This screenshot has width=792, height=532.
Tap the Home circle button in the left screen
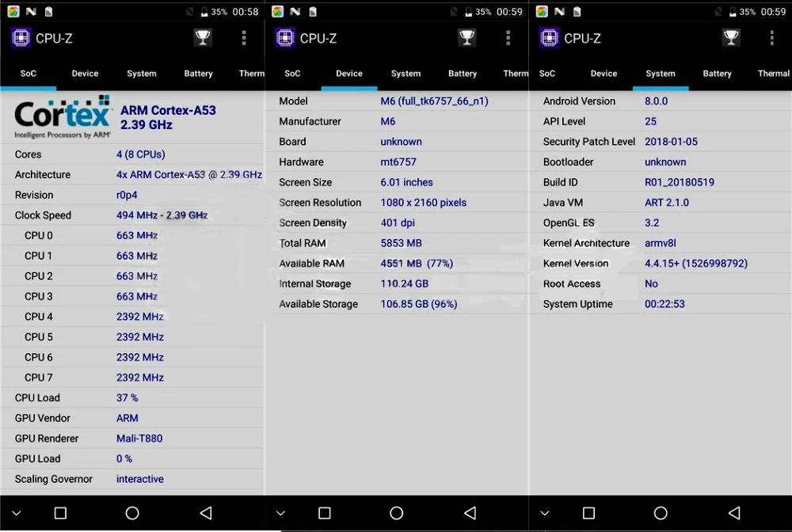tap(132, 513)
